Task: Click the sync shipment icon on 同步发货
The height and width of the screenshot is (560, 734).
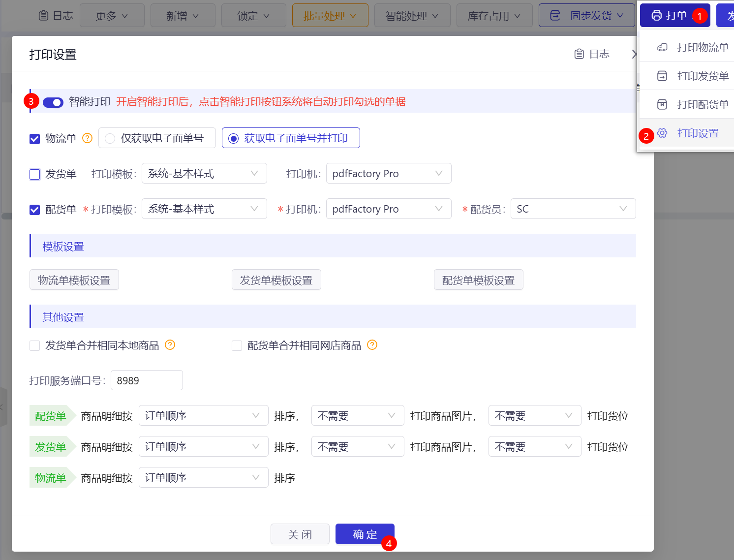Action: click(x=555, y=16)
